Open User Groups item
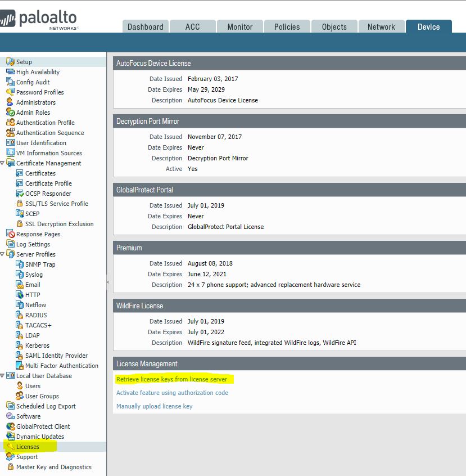Screen dimensions: 466x476 click(x=42, y=396)
